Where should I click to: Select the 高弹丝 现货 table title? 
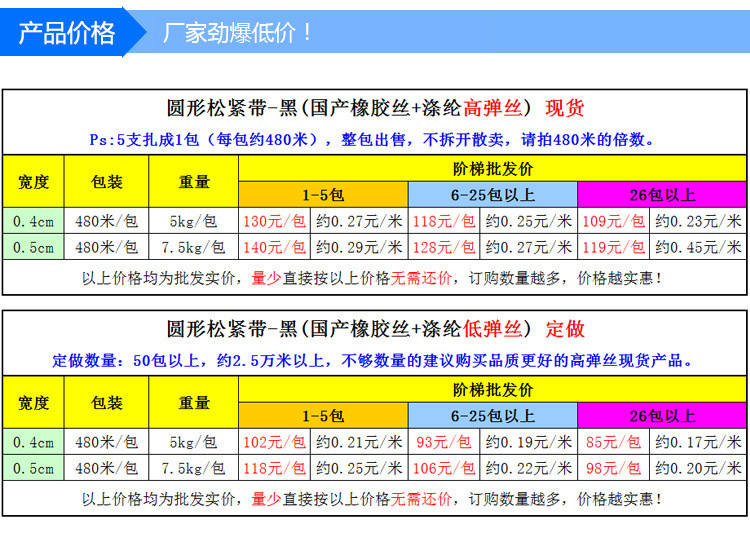(x=375, y=108)
